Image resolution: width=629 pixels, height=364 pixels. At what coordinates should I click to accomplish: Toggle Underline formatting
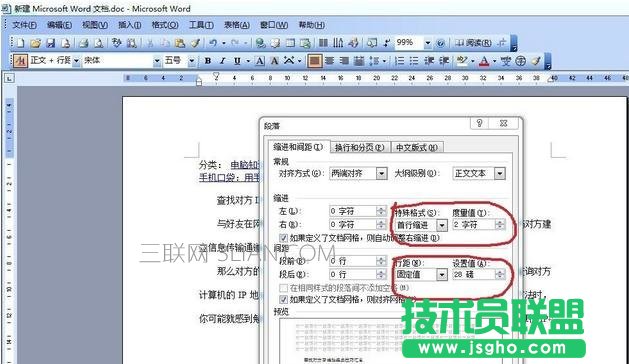pyautogui.click(x=237, y=61)
